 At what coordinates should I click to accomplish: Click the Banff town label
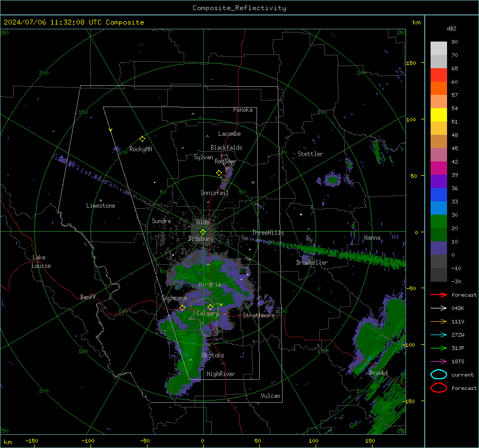88,297
